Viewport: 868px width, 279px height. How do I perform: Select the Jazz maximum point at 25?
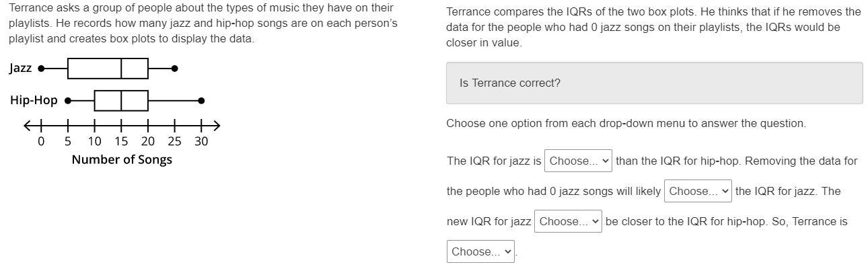pyautogui.click(x=175, y=69)
